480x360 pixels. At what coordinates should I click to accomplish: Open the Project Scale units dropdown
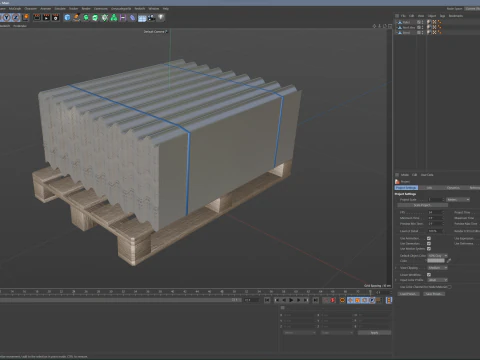[458, 199]
